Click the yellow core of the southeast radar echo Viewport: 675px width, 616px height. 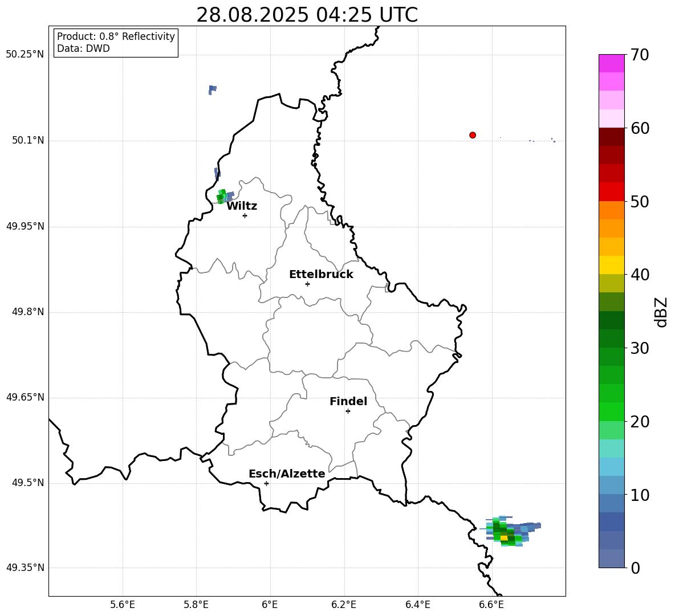tap(503, 538)
